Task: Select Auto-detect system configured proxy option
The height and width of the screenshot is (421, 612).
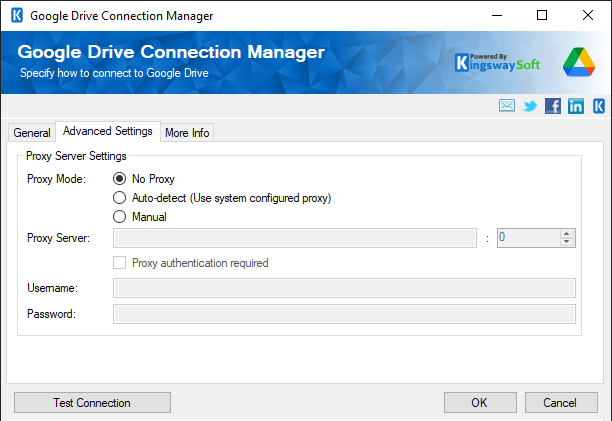Action: 119,198
